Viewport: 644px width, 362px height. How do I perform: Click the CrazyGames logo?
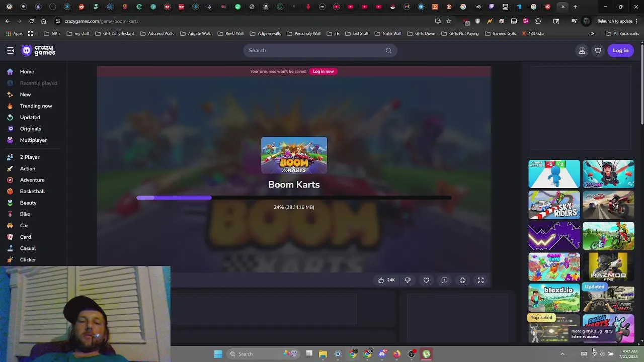click(x=38, y=50)
